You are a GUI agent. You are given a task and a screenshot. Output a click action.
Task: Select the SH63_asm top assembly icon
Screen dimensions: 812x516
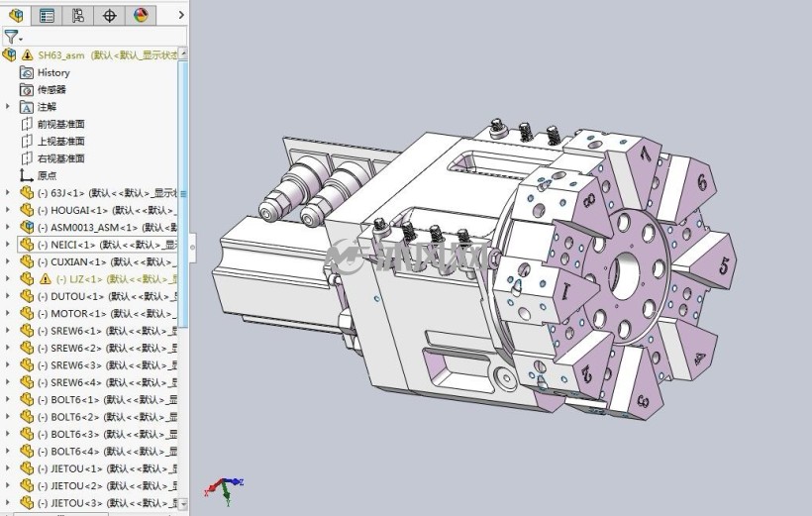[x=9, y=54]
